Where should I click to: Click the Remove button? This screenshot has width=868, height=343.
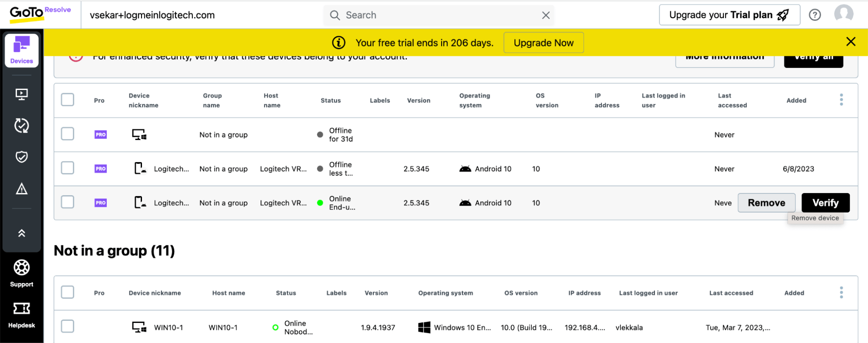point(766,203)
